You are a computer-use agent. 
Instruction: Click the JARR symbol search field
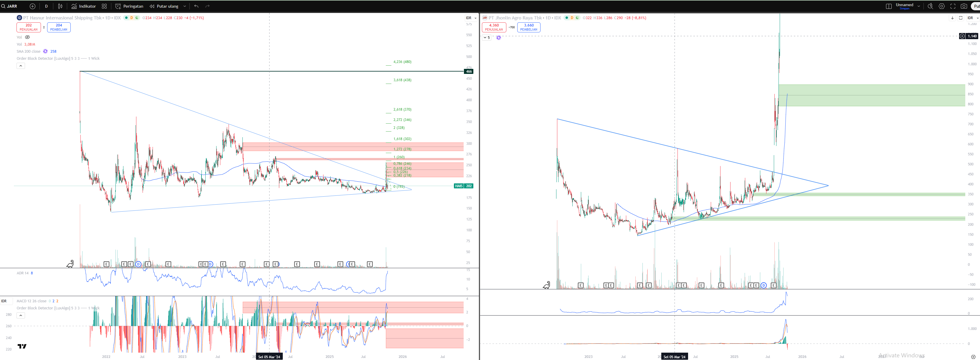(x=12, y=6)
